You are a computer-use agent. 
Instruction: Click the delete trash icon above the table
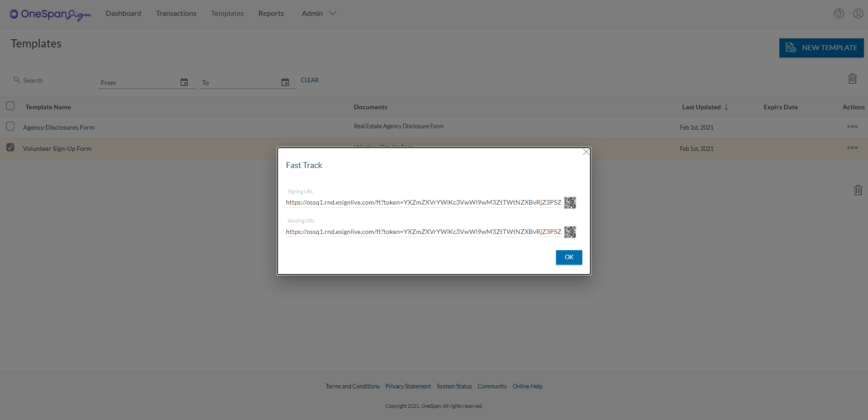(853, 78)
